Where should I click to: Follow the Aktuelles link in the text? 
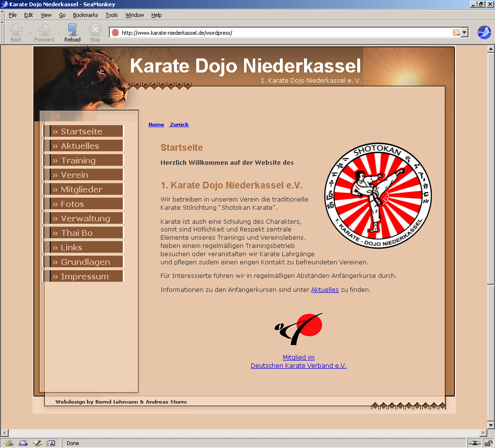(324, 290)
